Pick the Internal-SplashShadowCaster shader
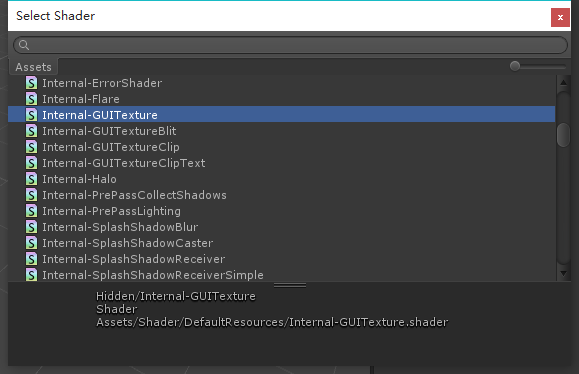This screenshot has height=374, width=579. (x=282, y=243)
